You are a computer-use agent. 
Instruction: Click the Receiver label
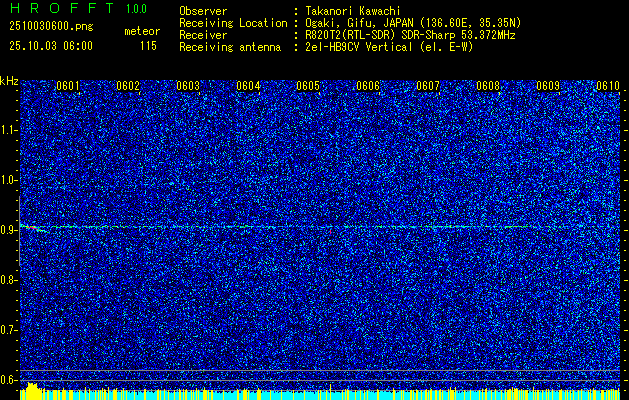pyautogui.click(x=203, y=35)
